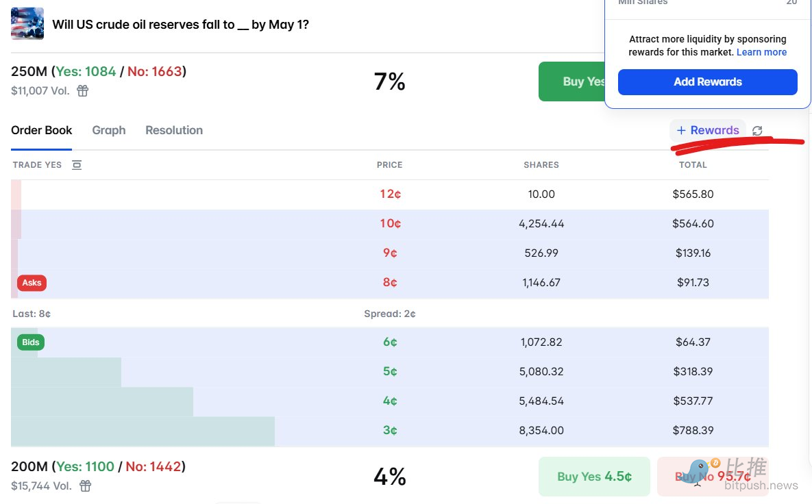Click the gift icon beside $15,744 Vol.
The height and width of the screenshot is (504, 812).
point(85,486)
